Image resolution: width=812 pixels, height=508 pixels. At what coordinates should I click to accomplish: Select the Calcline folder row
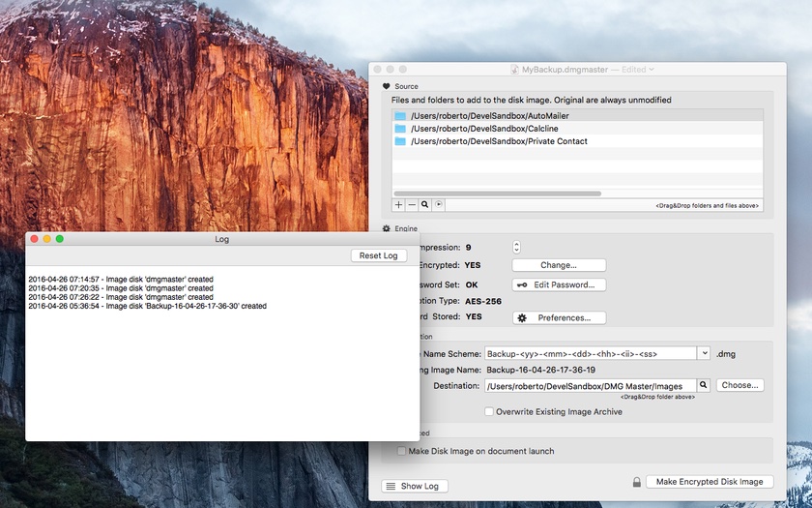(x=483, y=129)
